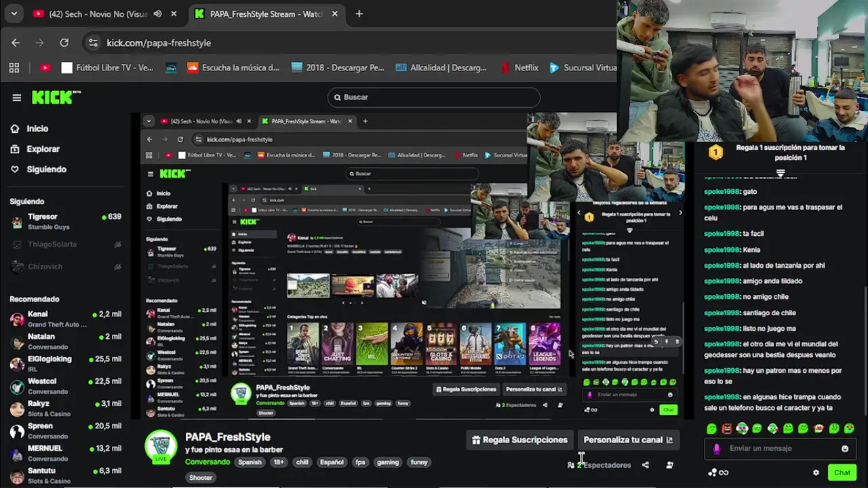Click the yellow rank 1 badge
This screenshot has height=488, width=868.
715,152
